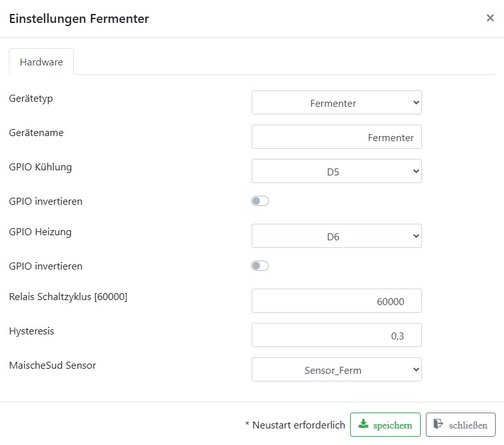Click the exit icon on schließen button

(439, 425)
